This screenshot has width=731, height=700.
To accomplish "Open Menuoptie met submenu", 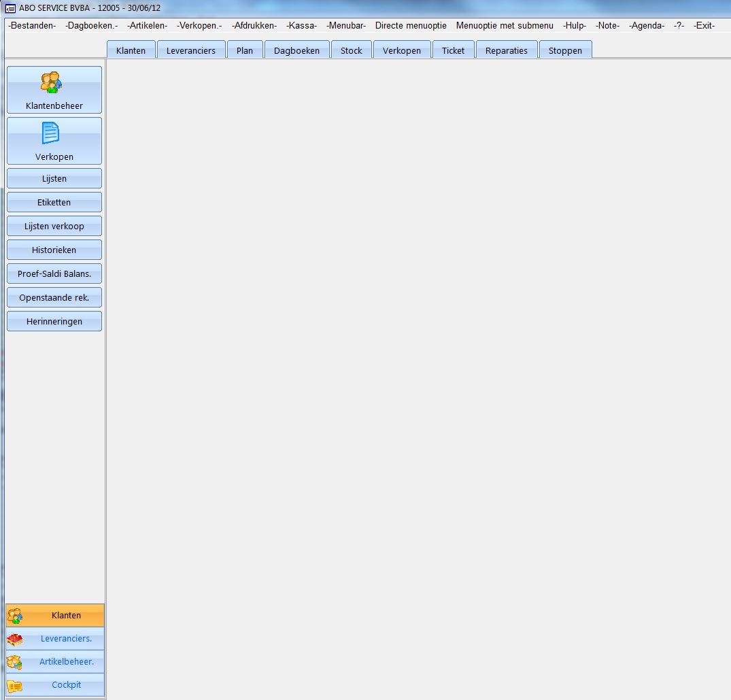I will tap(505, 25).
